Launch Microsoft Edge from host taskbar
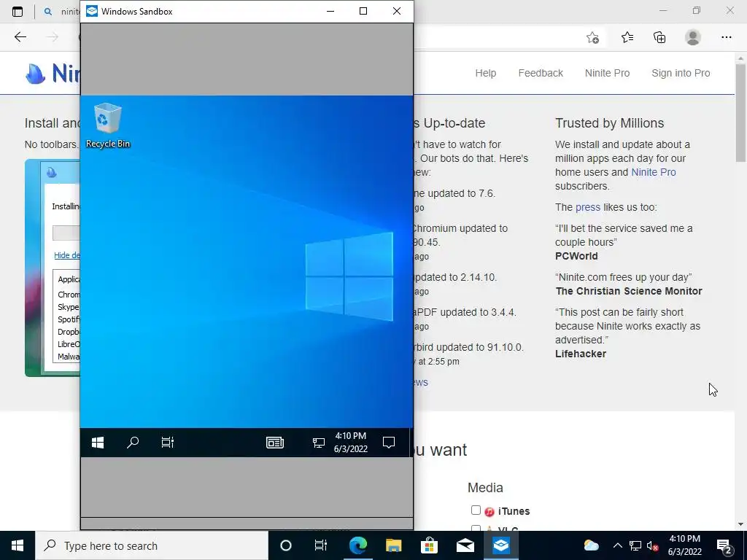 point(357,545)
